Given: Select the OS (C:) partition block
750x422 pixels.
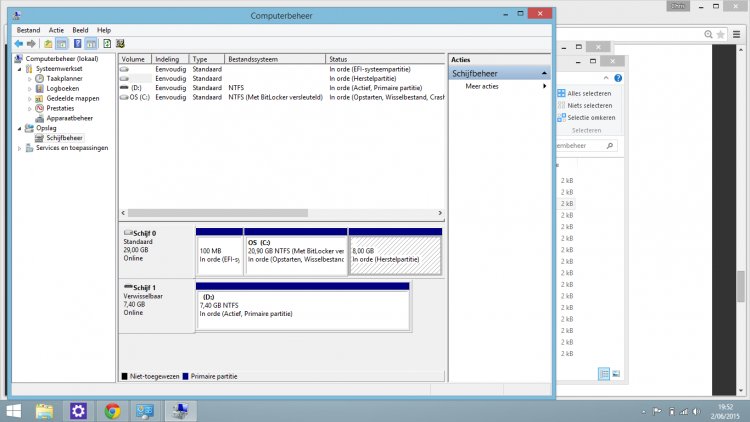Looking at the screenshot, I should [x=296, y=255].
